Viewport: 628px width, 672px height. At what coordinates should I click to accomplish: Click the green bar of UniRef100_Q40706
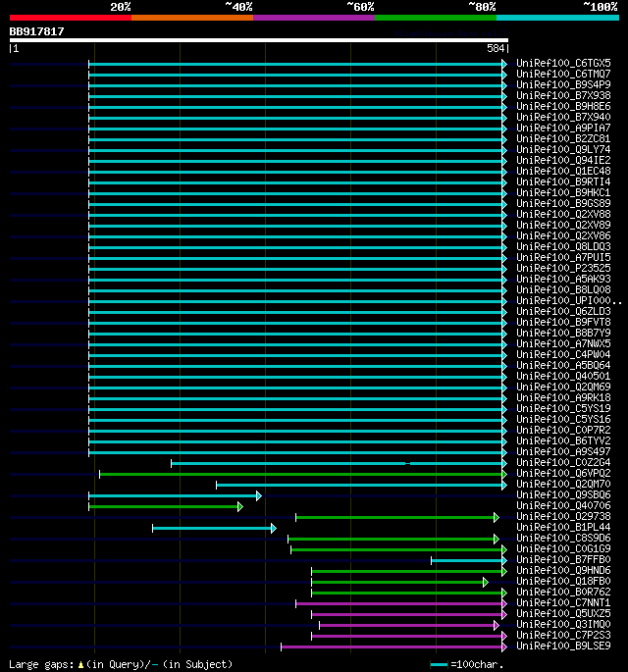coord(166,506)
